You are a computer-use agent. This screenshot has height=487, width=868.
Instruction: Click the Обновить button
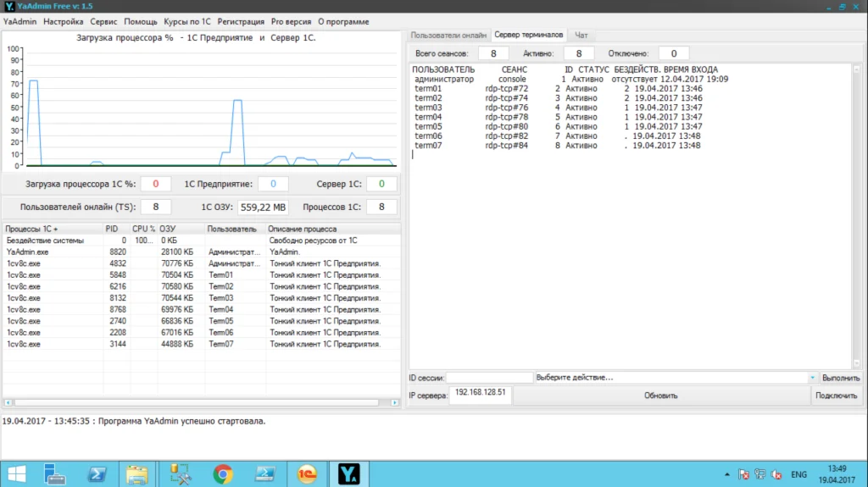pyautogui.click(x=660, y=396)
